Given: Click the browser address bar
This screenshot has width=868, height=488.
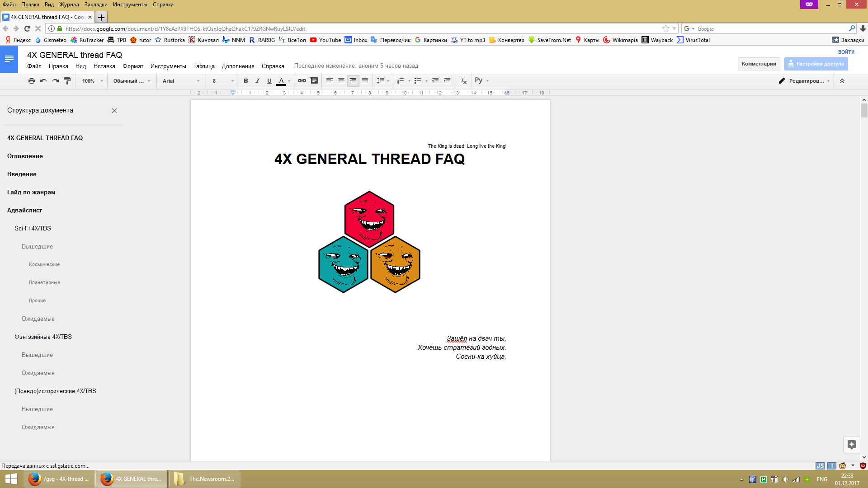Looking at the screenshot, I should point(362,28).
